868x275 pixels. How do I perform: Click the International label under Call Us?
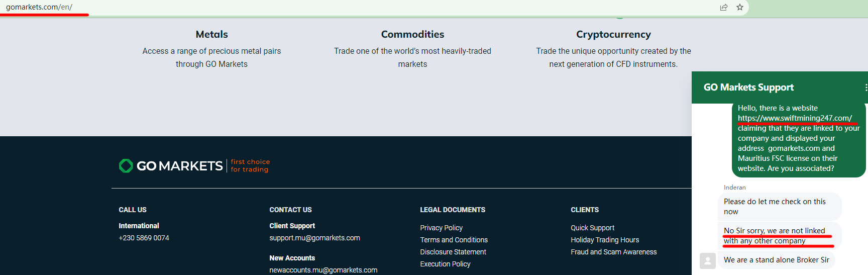coord(139,226)
